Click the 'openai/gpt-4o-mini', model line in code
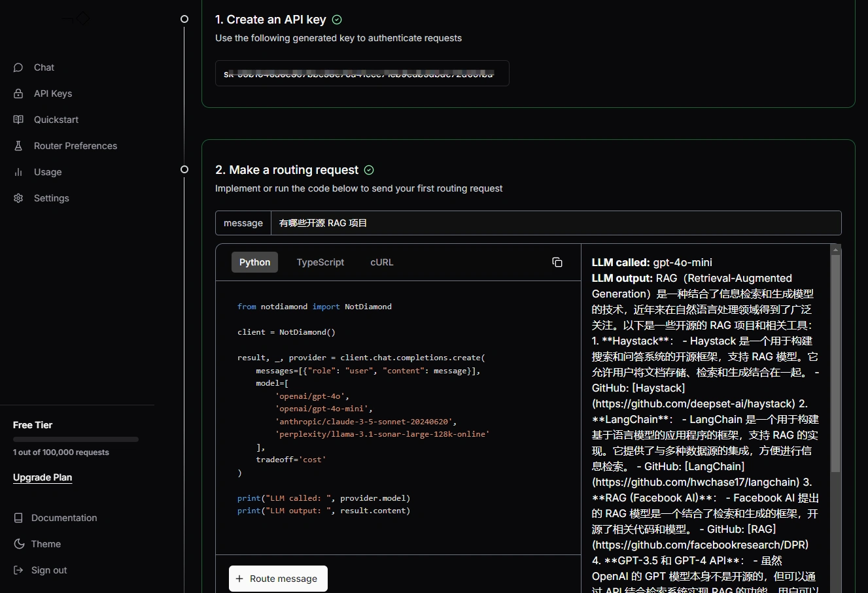The width and height of the screenshot is (868, 593). [324, 409]
